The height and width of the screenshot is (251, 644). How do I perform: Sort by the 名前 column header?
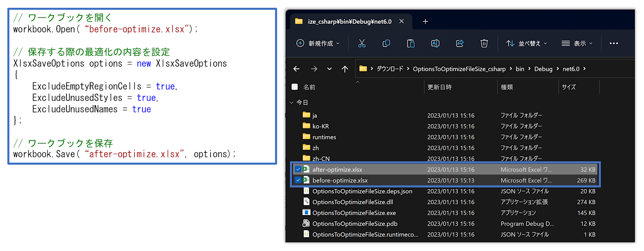coord(309,87)
